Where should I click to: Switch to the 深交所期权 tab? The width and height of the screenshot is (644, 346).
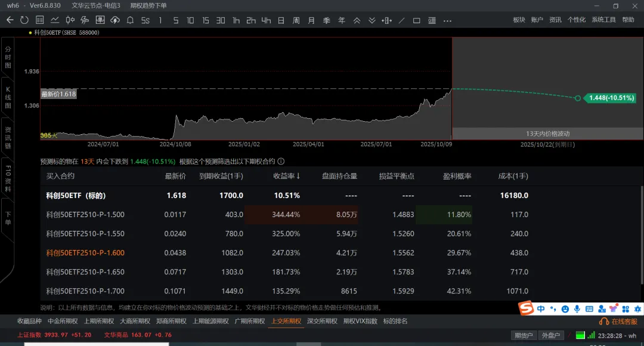pyautogui.click(x=321, y=321)
